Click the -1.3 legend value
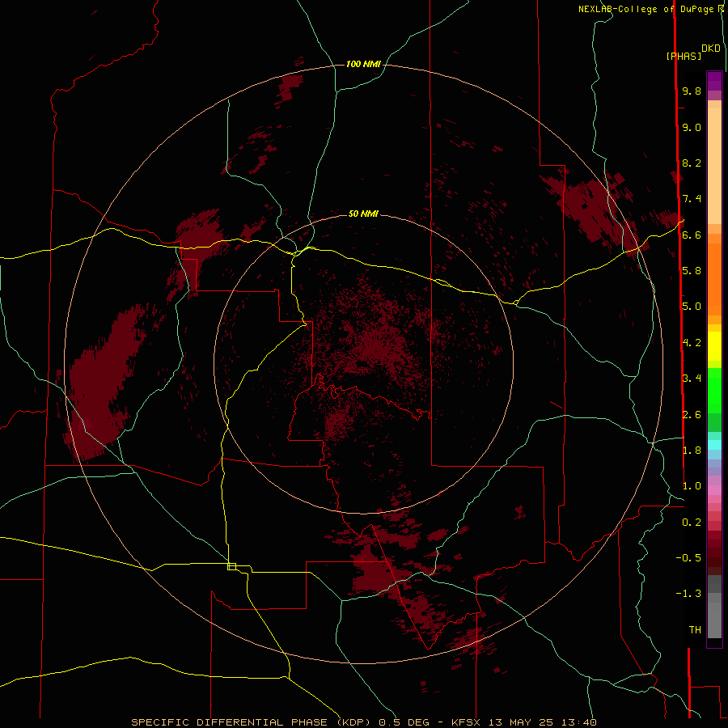Viewport: 728px width, 728px height. click(688, 594)
